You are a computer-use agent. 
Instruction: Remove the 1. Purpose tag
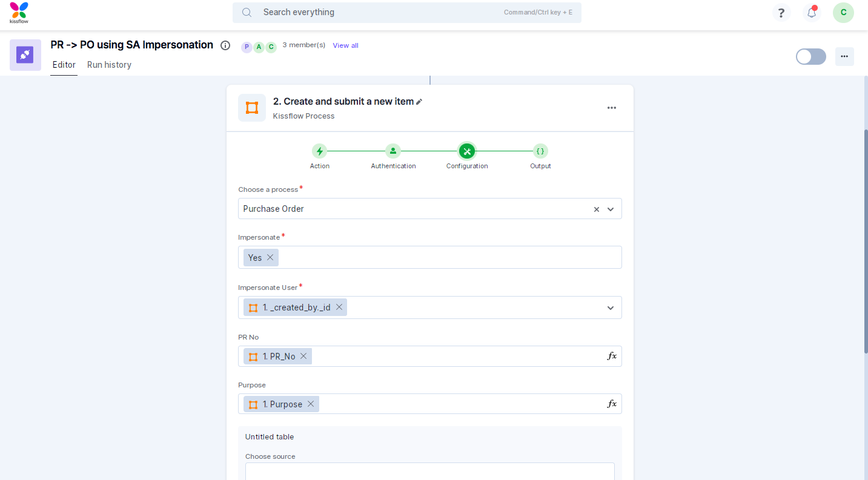coord(311,404)
